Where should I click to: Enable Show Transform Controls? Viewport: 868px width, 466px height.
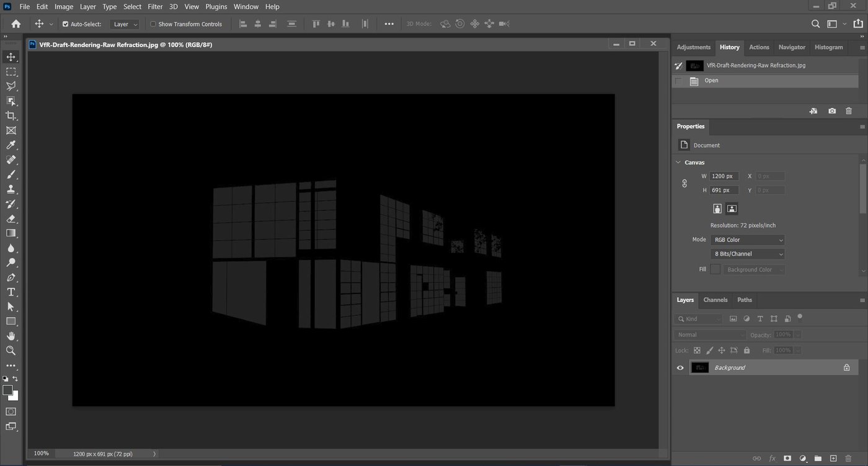pyautogui.click(x=153, y=24)
